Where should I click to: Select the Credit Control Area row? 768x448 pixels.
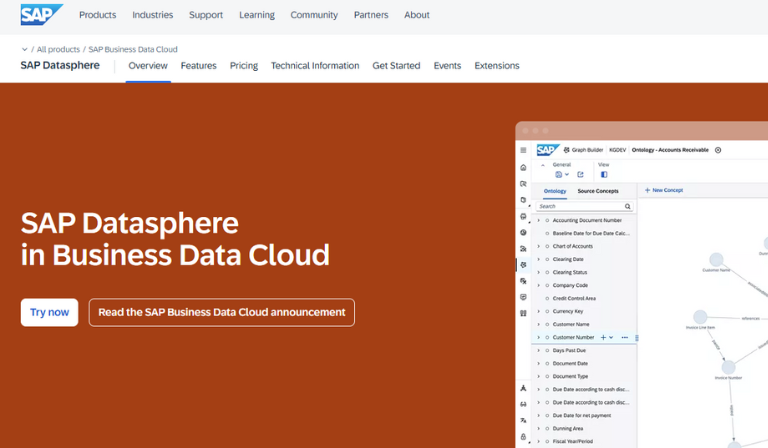point(584,298)
